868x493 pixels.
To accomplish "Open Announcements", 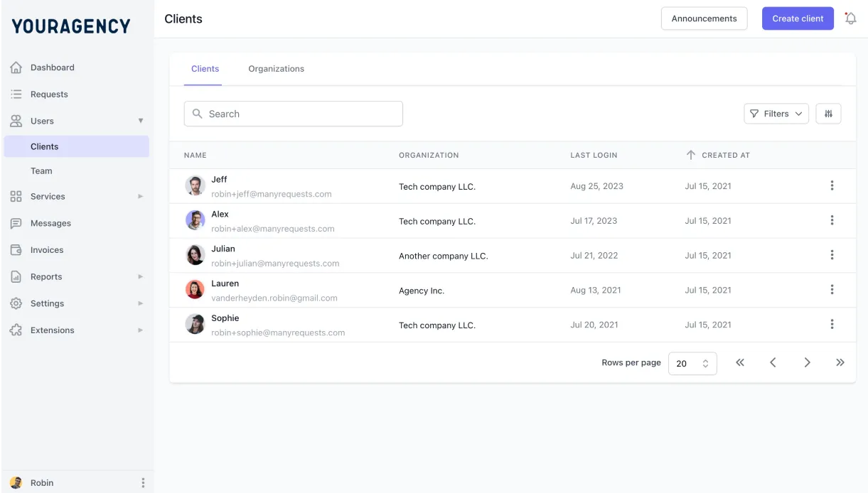I will click(704, 18).
